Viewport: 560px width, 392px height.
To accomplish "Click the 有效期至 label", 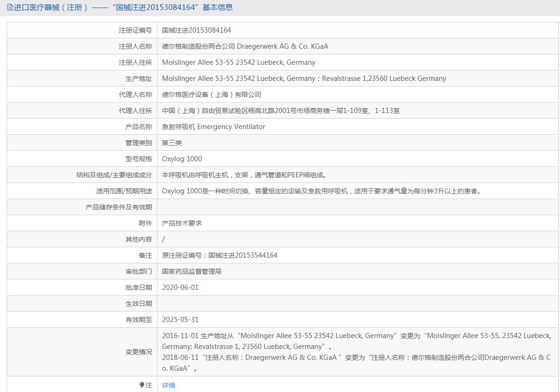I will pyautogui.click(x=139, y=320).
